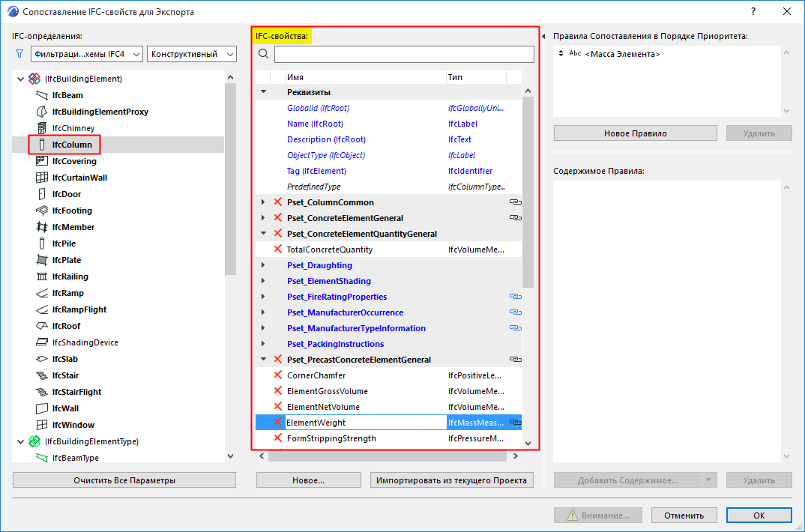Click the IfcPile icon
Screen dimensions: 805x532
point(41,244)
